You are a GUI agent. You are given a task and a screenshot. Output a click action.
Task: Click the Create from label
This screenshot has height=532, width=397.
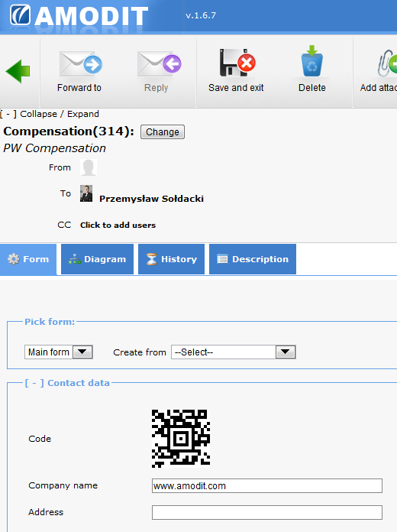[140, 352]
